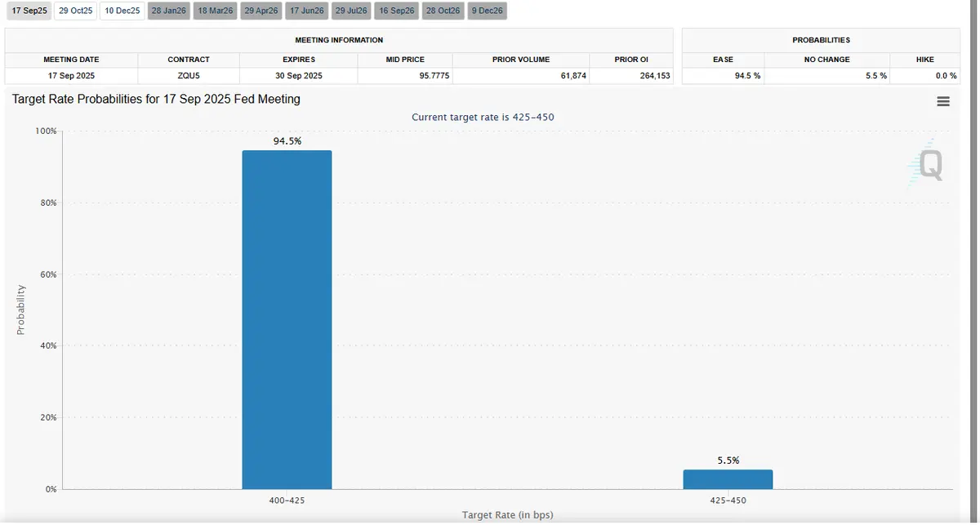Click the NO CHANGE column header

tap(826, 60)
